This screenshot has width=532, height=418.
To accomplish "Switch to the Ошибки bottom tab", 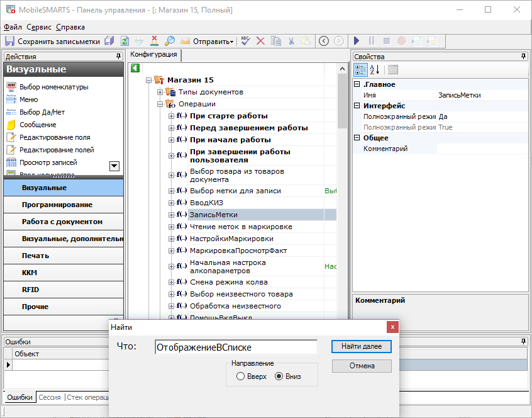I will click(19, 397).
